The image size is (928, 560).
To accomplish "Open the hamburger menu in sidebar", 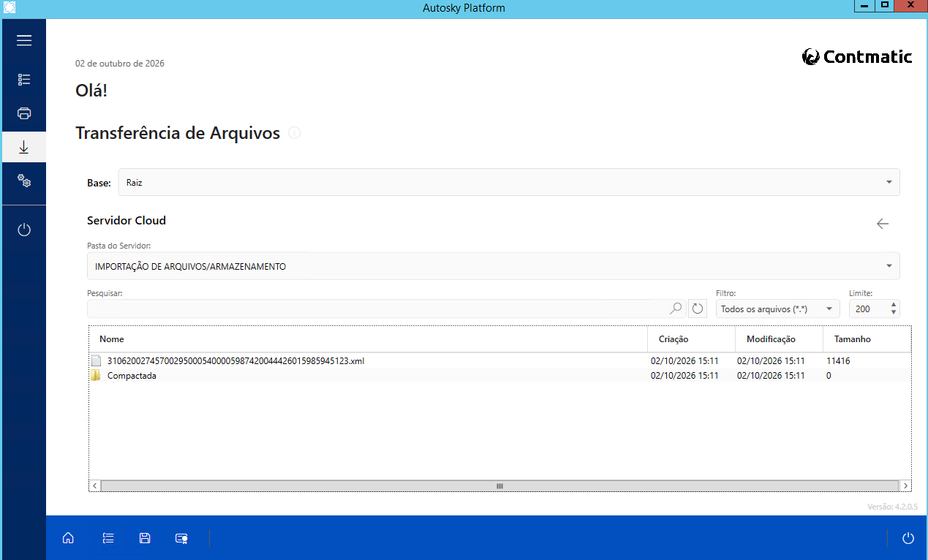I will (24, 40).
